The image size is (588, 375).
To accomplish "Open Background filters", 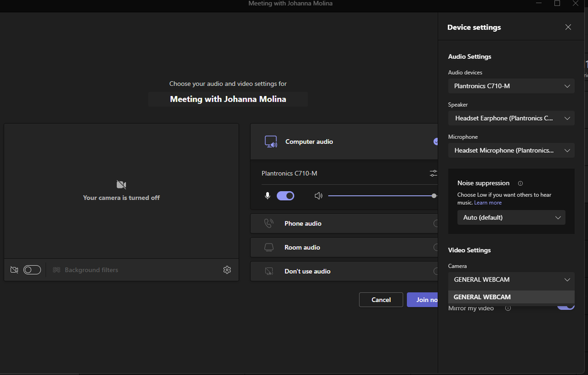I will pyautogui.click(x=85, y=270).
